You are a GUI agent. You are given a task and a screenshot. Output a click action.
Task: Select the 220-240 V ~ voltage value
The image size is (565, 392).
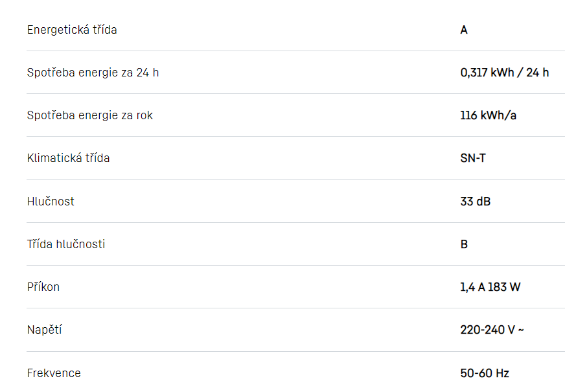point(492,330)
